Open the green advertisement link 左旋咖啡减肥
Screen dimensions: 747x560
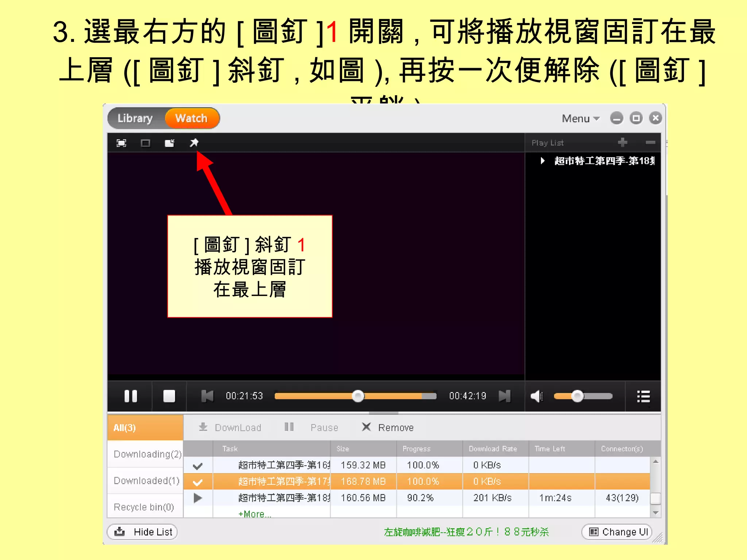[467, 532]
